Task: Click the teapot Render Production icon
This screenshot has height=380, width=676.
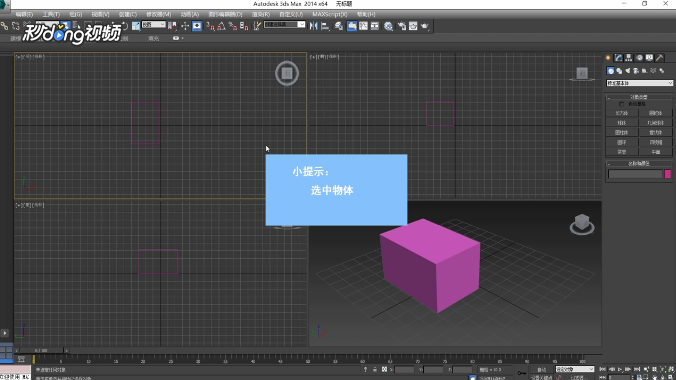Action: coord(425,26)
